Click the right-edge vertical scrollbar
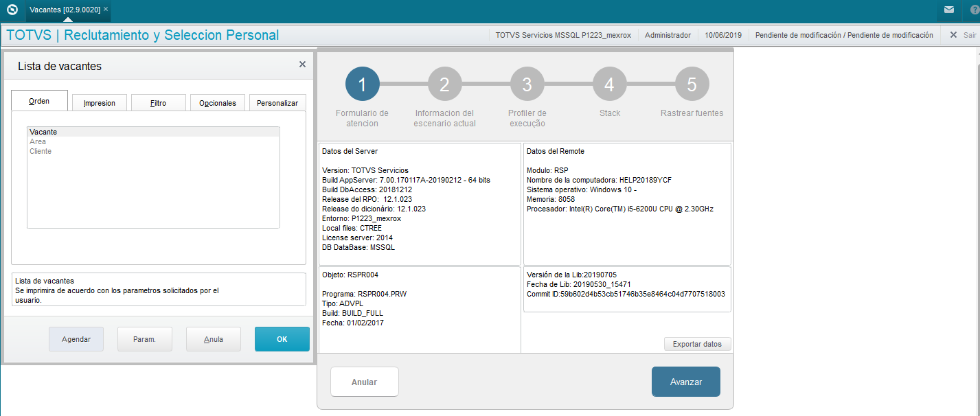The width and height of the screenshot is (980, 416). tap(977, 231)
